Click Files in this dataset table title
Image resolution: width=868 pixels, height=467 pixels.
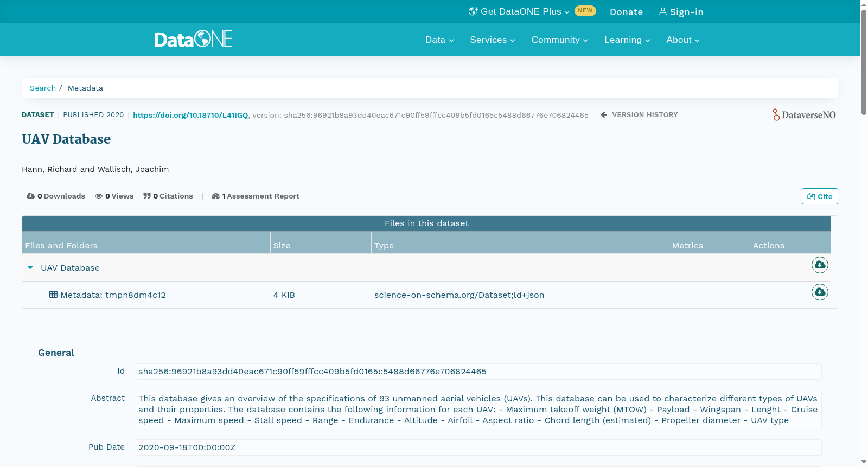click(x=426, y=223)
